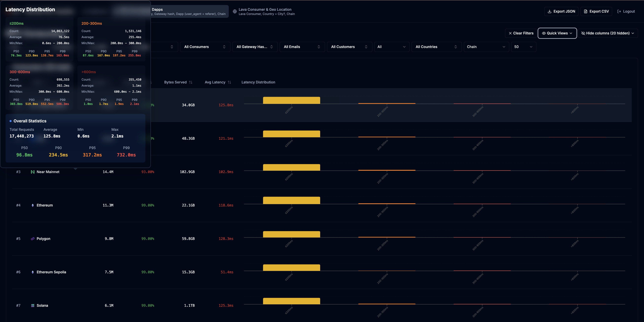Select the Lava Consumer & Geo Location view

pyautogui.click(x=265, y=11)
